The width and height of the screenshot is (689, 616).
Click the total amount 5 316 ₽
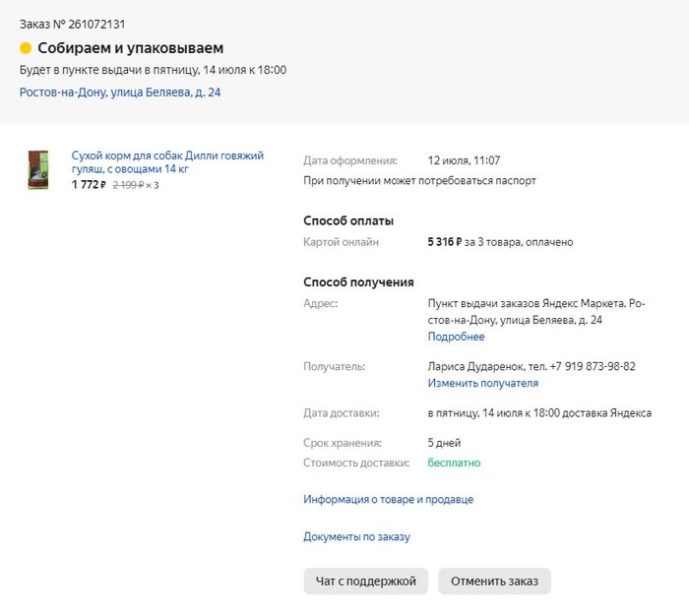[x=444, y=242]
